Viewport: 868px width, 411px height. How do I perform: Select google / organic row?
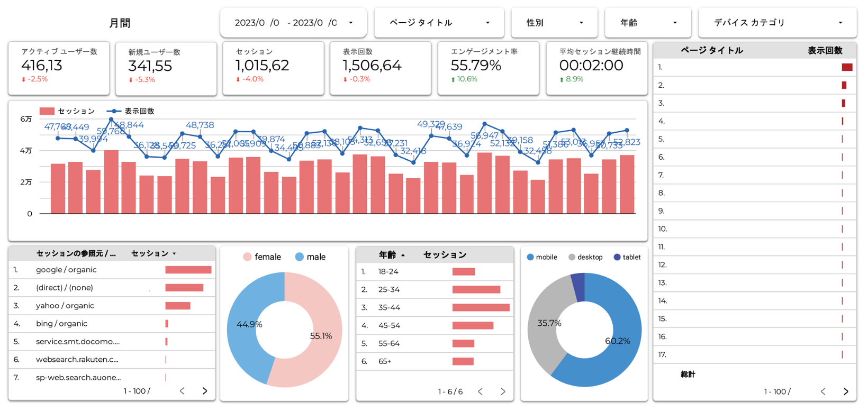pos(66,270)
